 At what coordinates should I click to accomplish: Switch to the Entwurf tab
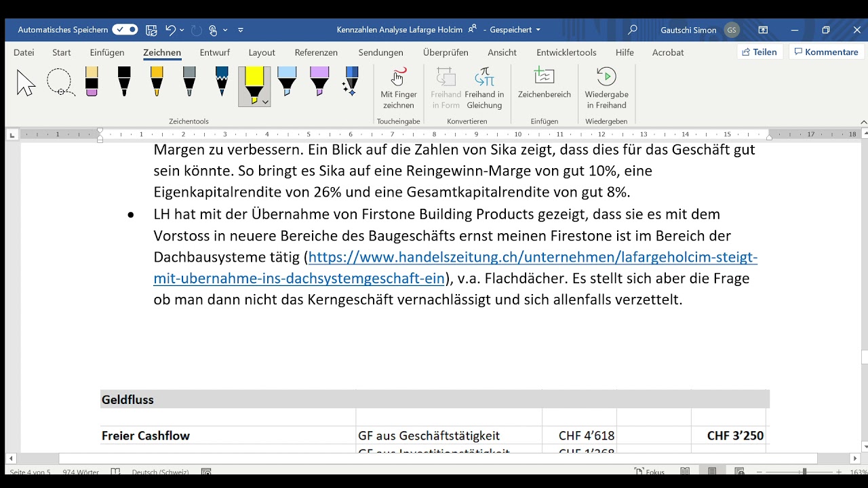(214, 52)
